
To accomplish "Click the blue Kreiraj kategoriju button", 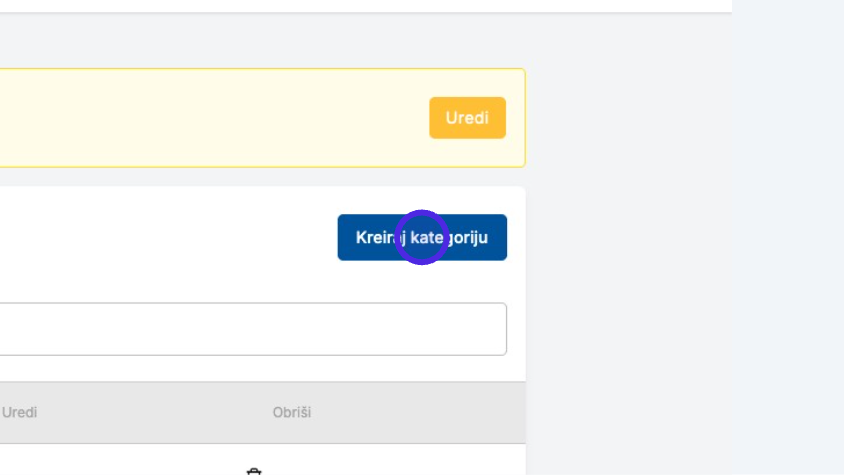I will 422,238.
